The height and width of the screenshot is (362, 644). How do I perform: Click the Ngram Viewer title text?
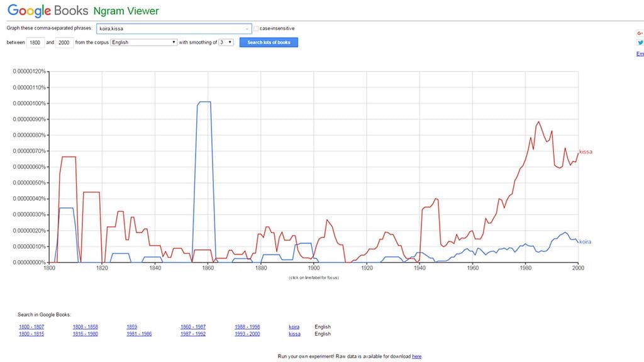point(126,11)
